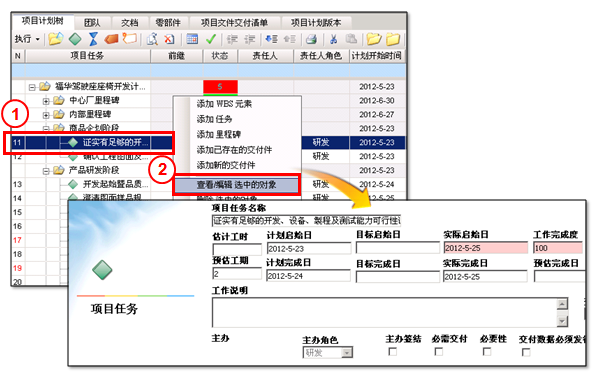The height and width of the screenshot is (382, 595).
Task: Click the green checkmark toolbar icon
Action: coord(211,38)
